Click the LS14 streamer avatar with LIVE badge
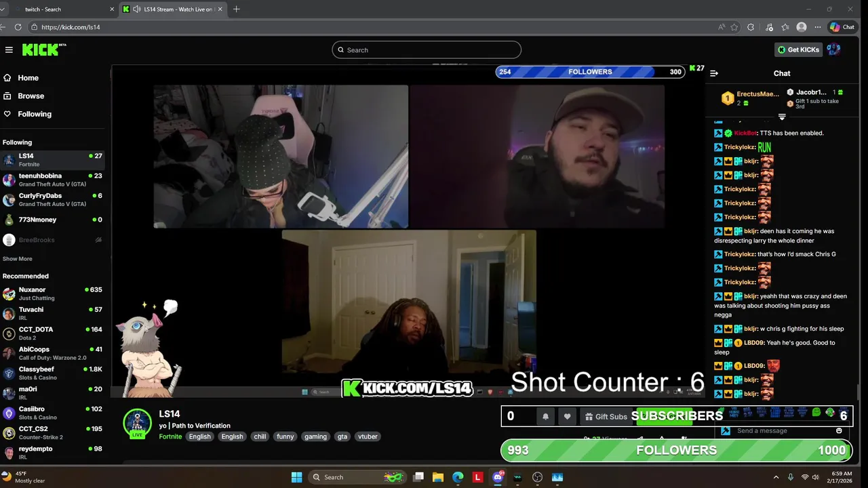Screen dimensions: 868x488 (x=138, y=424)
